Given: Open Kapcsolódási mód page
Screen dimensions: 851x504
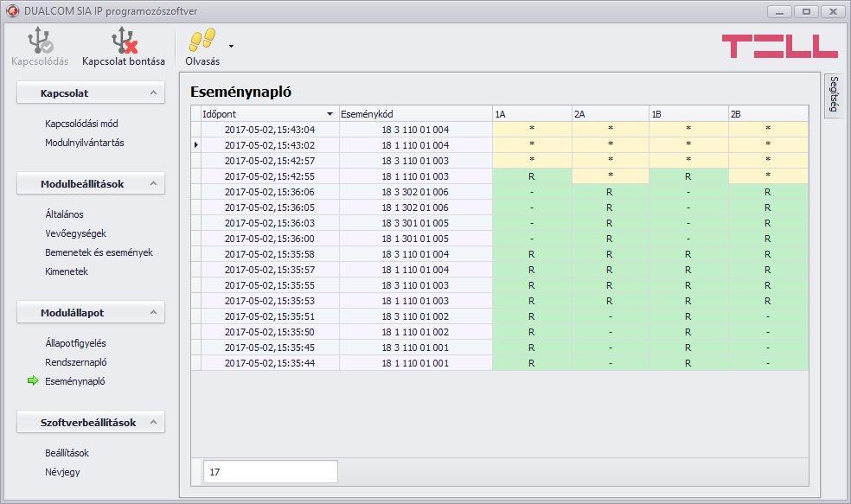Looking at the screenshot, I should click(81, 124).
